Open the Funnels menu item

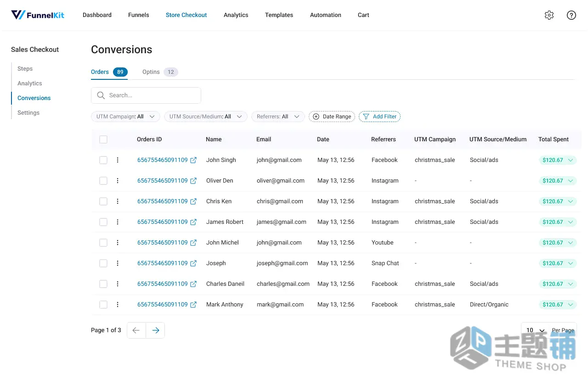click(x=138, y=15)
